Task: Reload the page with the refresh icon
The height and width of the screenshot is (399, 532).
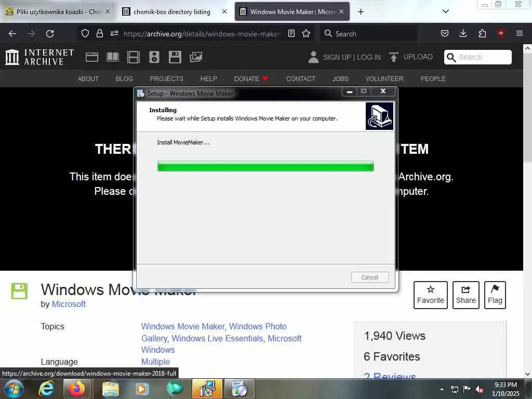Action: (x=50, y=34)
